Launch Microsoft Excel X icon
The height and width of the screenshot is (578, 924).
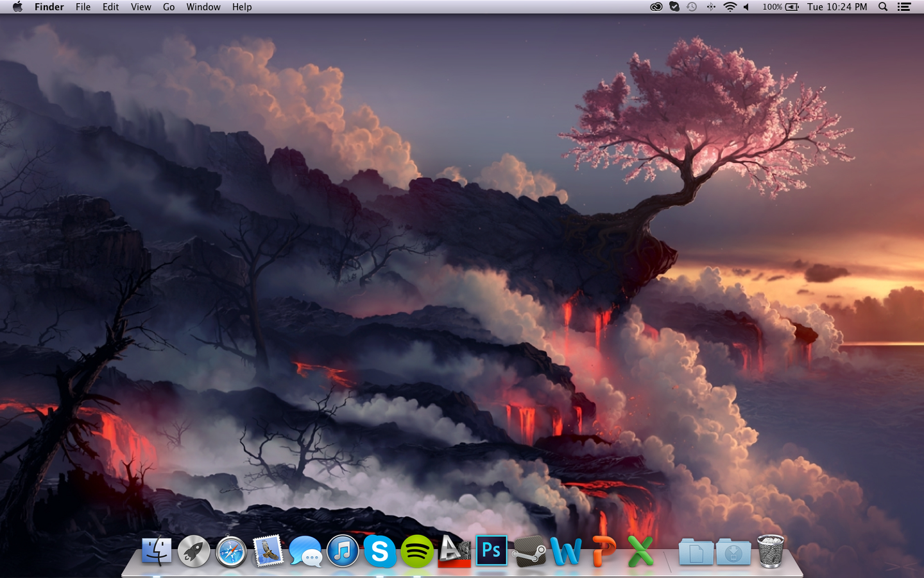[640, 551]
